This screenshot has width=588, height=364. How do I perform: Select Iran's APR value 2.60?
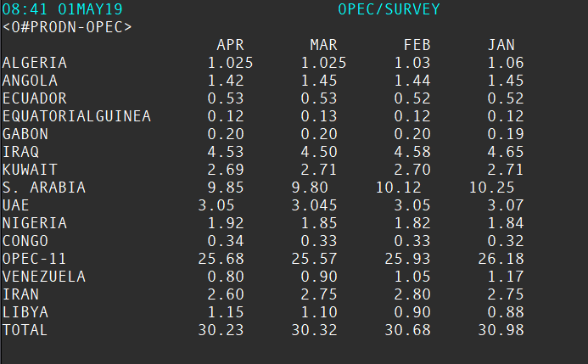coord(226,294)
